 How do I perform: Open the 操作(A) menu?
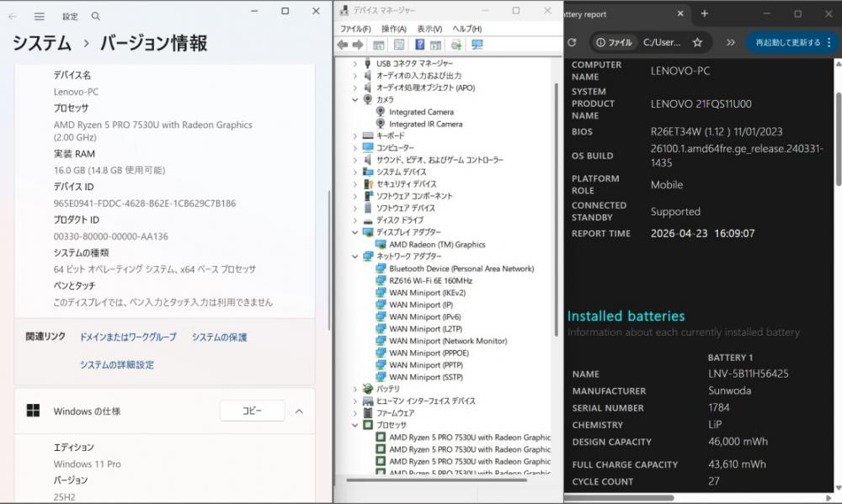pos(393,29)
